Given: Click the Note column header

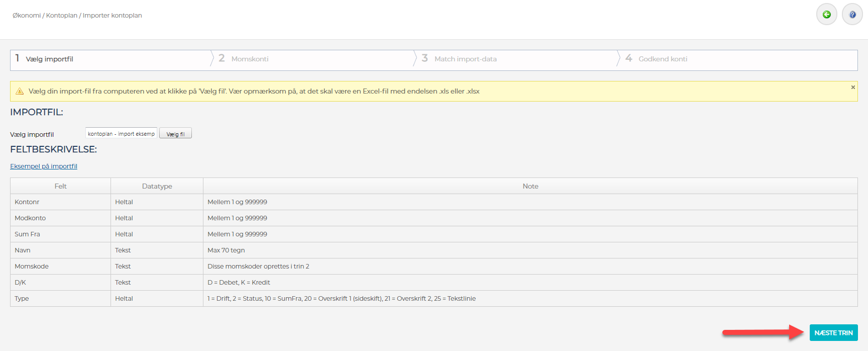Looking at the screenshot, I should pyautogui.click(x=530, y=186).
